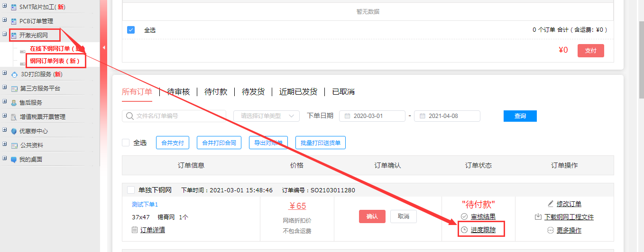Click the 售后服务 person icon
The image size is (644, 252).
[x=14, y=103]
